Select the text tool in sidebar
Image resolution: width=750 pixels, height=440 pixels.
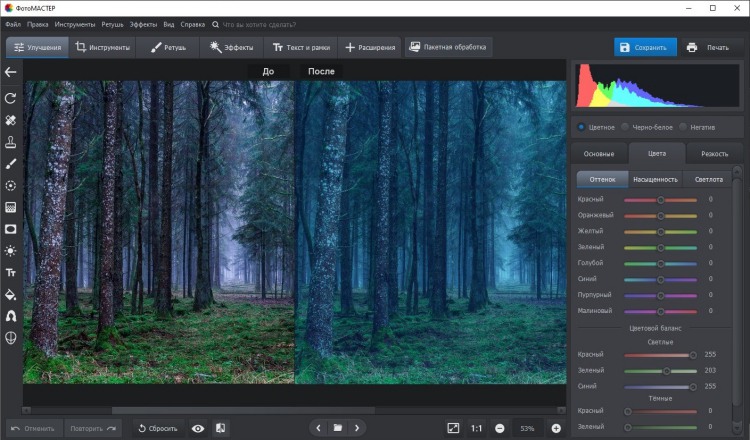(x=11, y=272)
